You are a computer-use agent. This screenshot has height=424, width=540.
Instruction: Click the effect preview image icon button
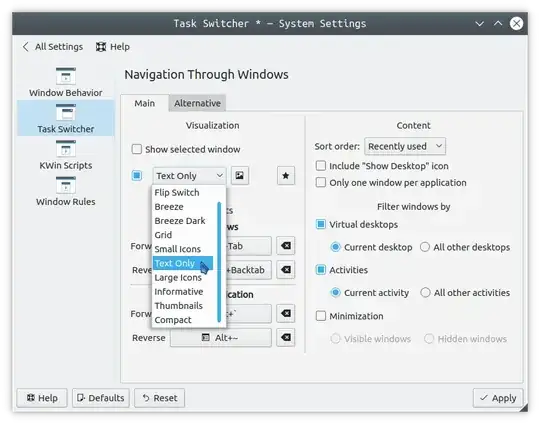pyautogui.click(x=240, y=176)
